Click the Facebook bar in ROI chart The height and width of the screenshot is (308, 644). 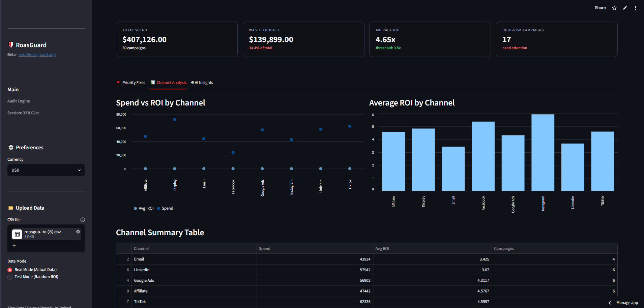483,156
